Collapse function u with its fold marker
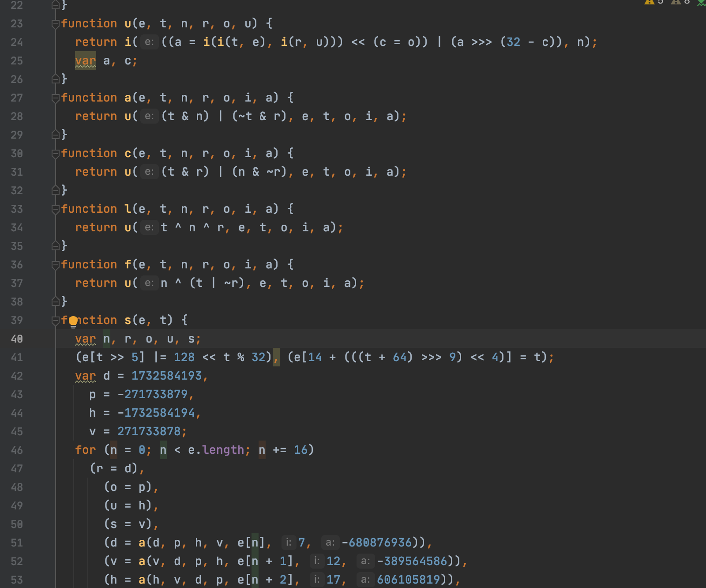 pyautogui.click(x=56, y=24)
